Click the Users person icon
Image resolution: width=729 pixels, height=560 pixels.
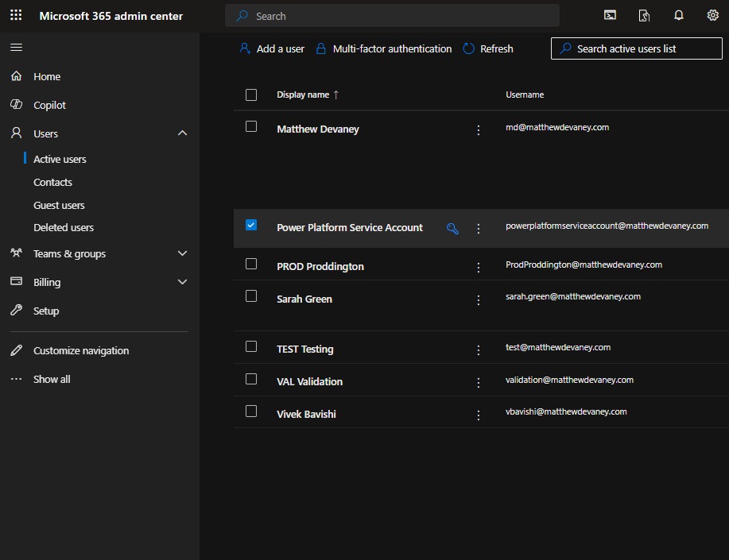pos(16,133)
